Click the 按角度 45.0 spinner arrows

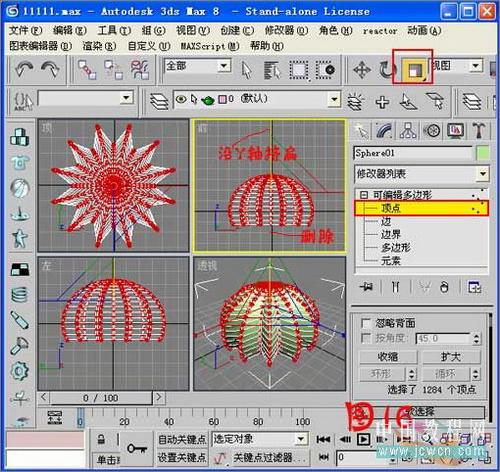pyautogui.click(x=476, y=339)
